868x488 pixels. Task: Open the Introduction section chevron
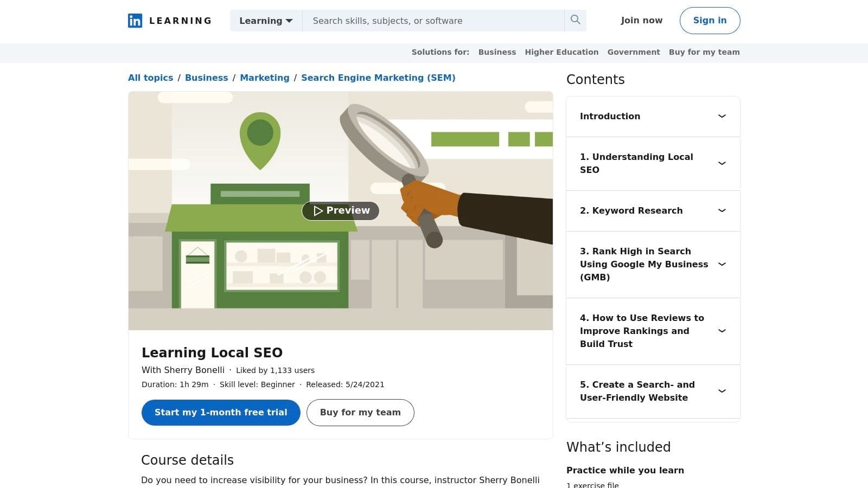722,116
